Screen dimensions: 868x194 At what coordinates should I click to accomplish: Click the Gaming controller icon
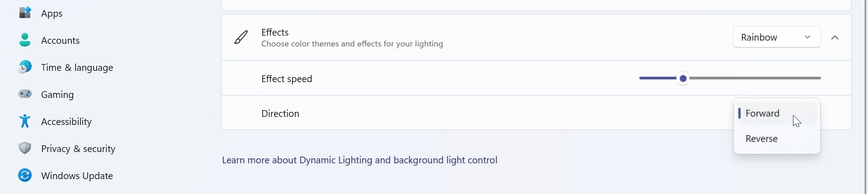[25, 94]
